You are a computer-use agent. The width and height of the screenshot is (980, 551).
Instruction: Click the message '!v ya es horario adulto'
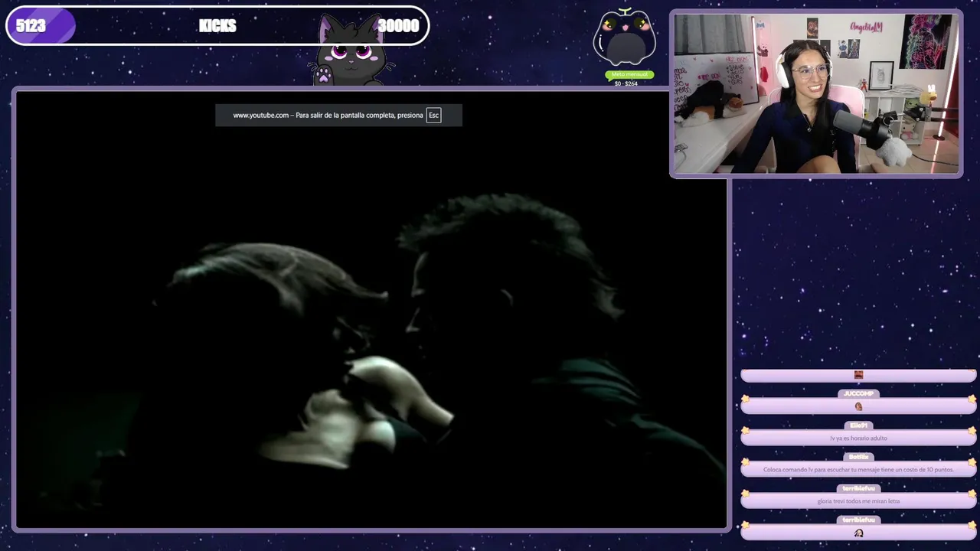click(858, 439)
